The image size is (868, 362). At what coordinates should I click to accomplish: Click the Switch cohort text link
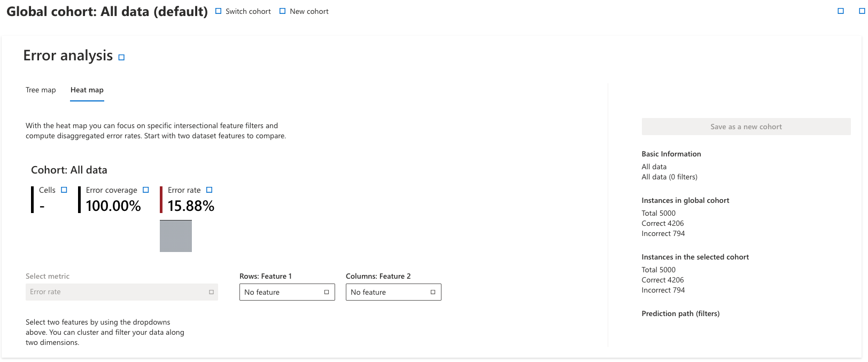click(x=248, y=11)
